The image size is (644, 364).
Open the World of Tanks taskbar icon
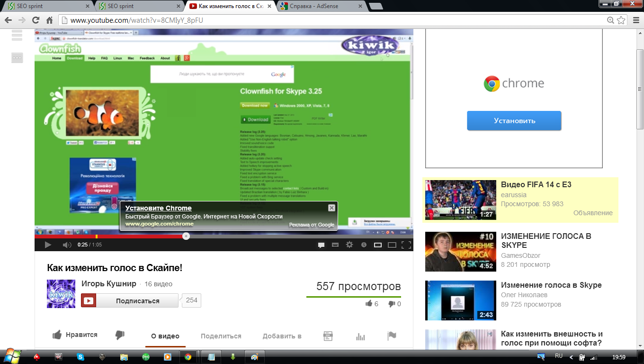(x=102, y=357)
